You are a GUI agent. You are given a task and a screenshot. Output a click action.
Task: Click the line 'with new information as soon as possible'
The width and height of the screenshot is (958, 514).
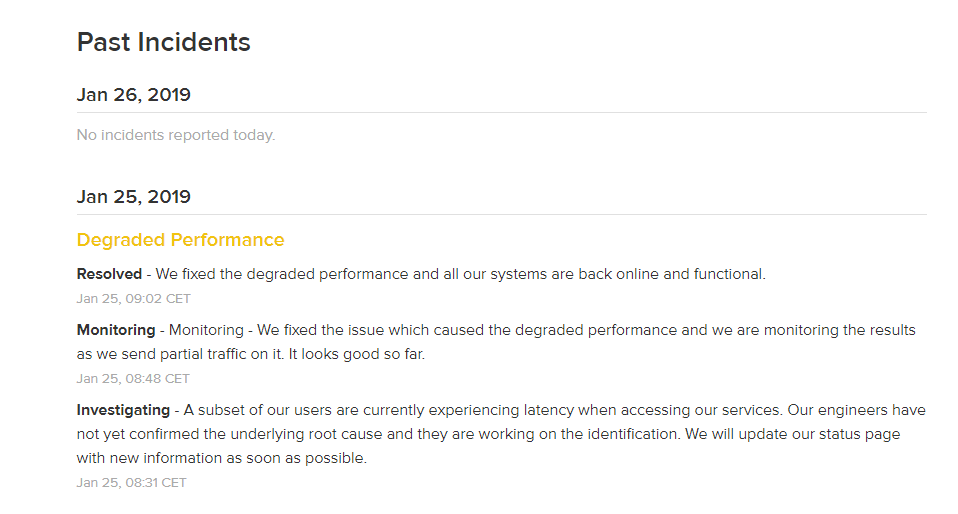(221, 458)
